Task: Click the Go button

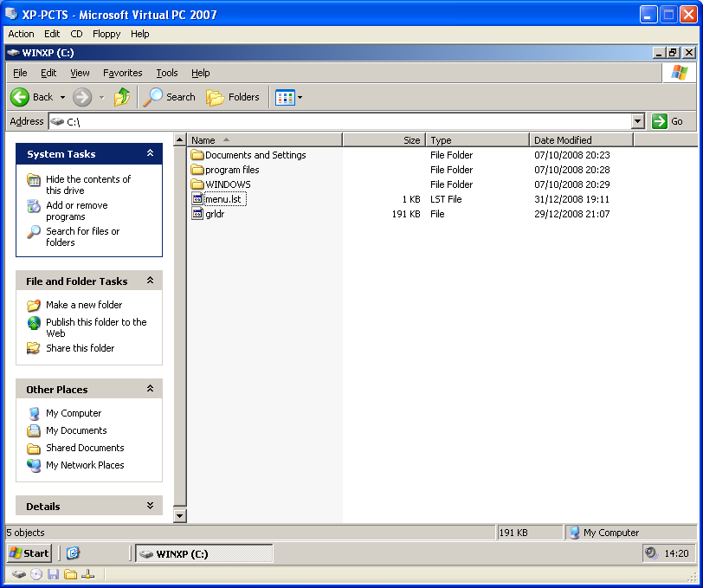Action: tap(668, 121)
